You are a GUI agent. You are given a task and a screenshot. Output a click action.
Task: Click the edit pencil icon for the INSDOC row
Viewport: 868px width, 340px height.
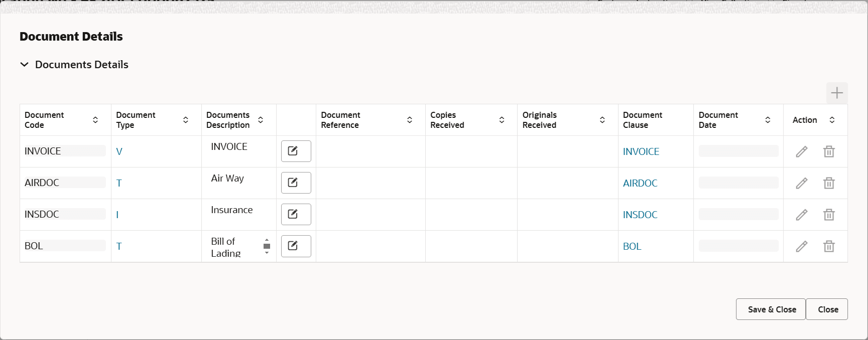tap(802, 214)
